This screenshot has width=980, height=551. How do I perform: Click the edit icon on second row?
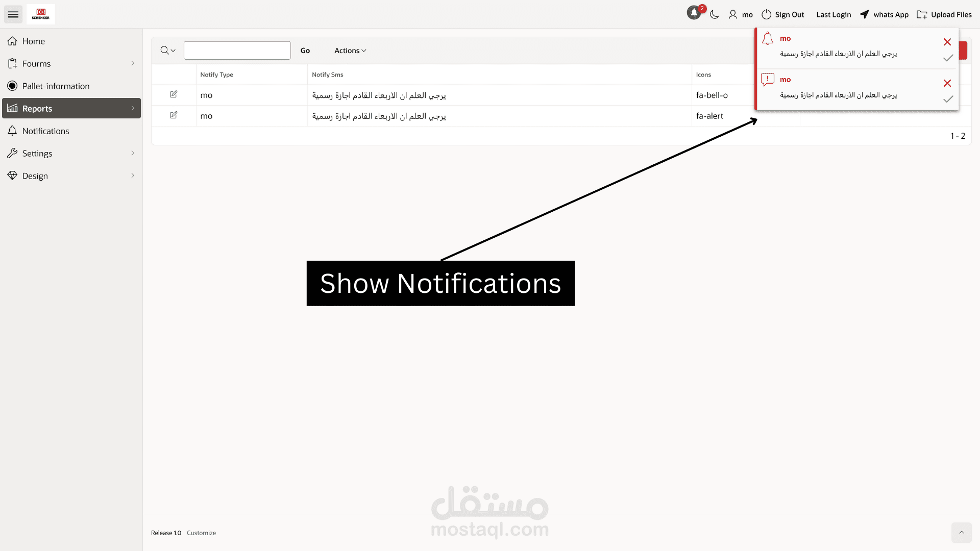click(x=173, y=115)
